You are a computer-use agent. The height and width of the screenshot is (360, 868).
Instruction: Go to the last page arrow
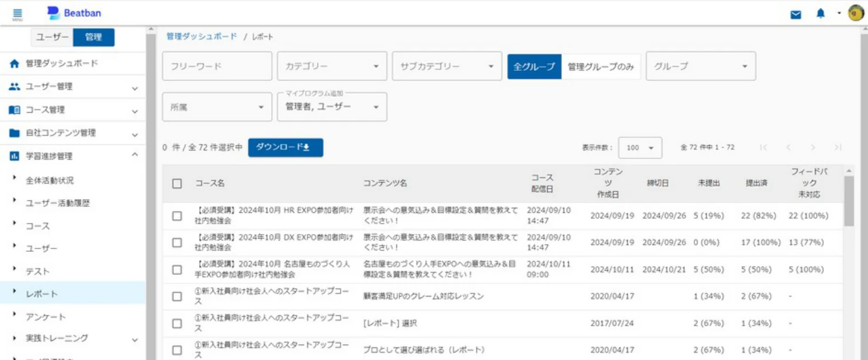tap(838, 147)
